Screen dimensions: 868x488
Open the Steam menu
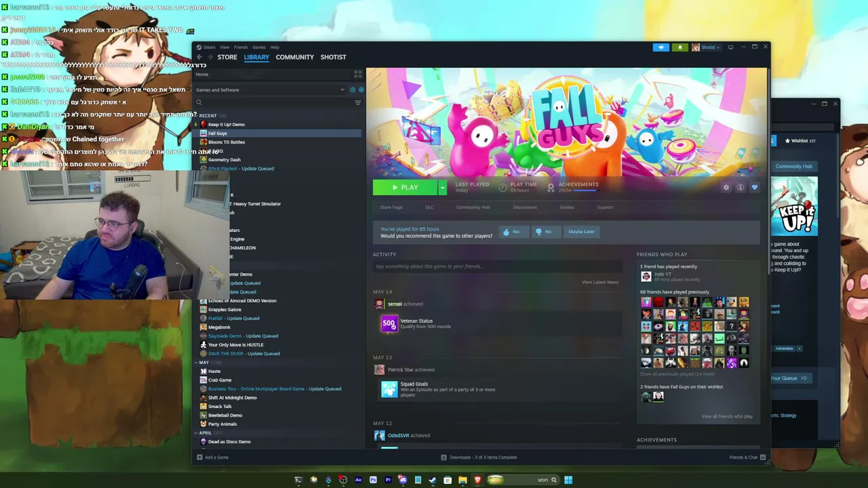(x=209, y=47)
